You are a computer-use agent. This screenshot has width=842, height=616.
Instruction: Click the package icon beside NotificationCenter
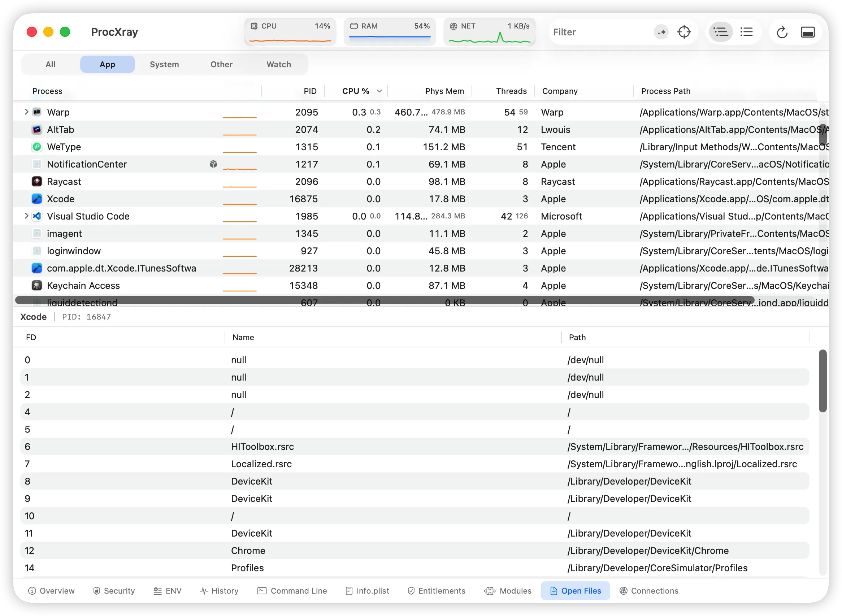[x=213, y=164]
